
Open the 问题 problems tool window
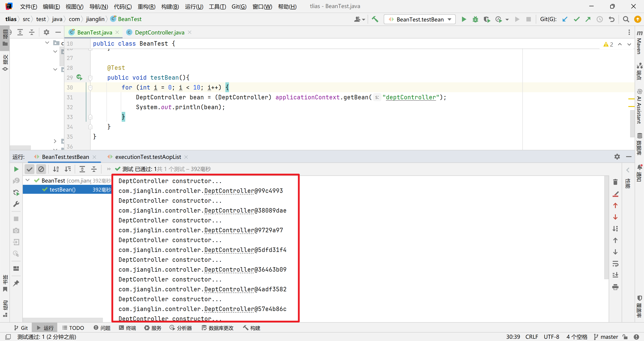point(102,328)
